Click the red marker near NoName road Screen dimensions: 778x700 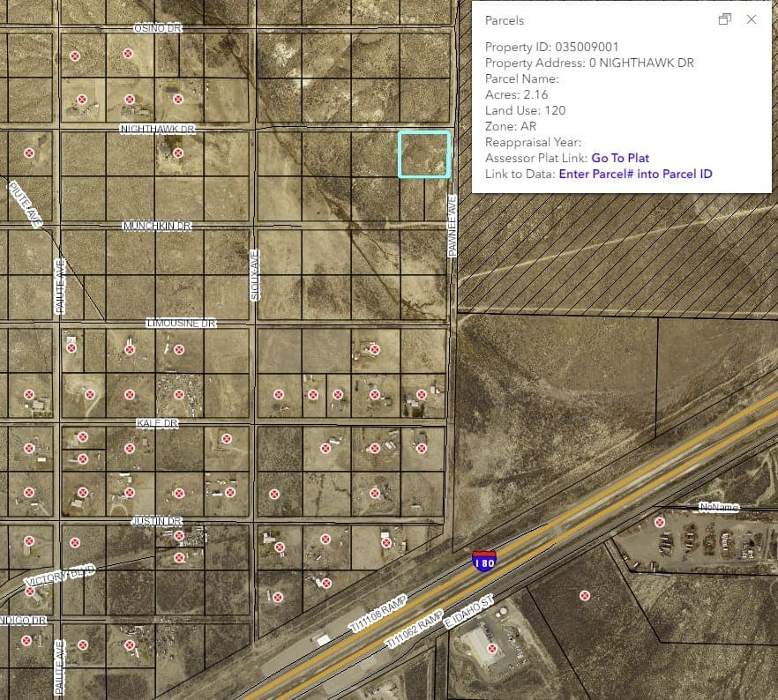click(660, 524)
